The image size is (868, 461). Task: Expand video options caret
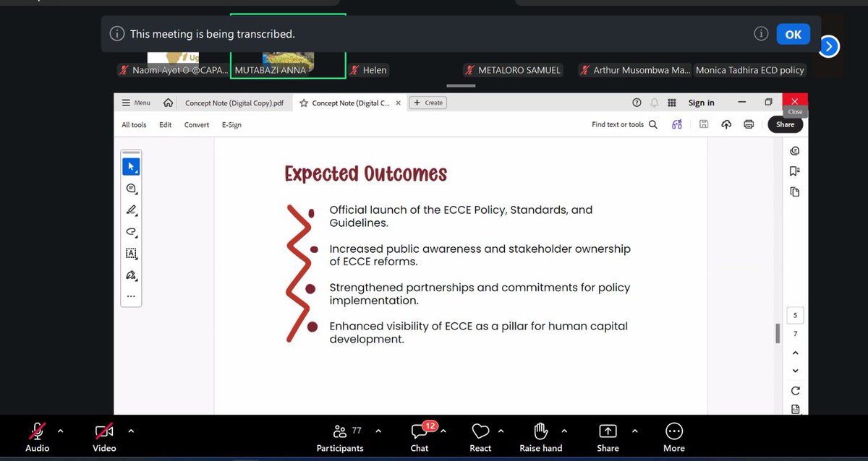pyautogui.click(x=131, y=431)
